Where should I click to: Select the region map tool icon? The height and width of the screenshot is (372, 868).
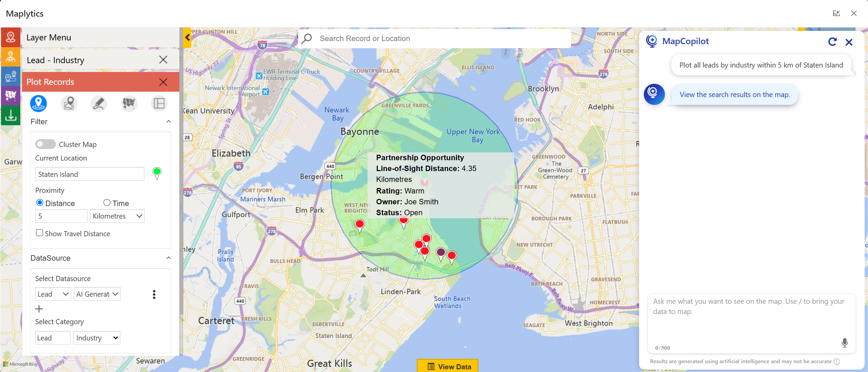129,104
